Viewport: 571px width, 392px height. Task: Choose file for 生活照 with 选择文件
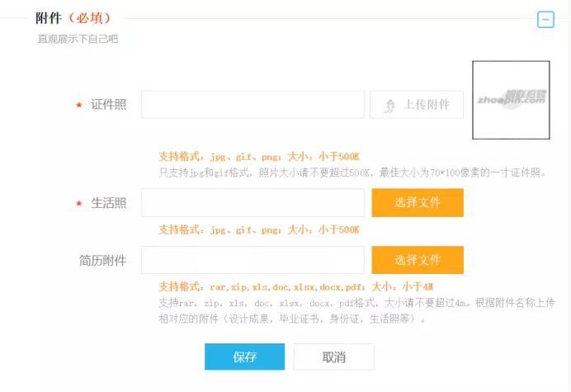click(x=418, y=203)
